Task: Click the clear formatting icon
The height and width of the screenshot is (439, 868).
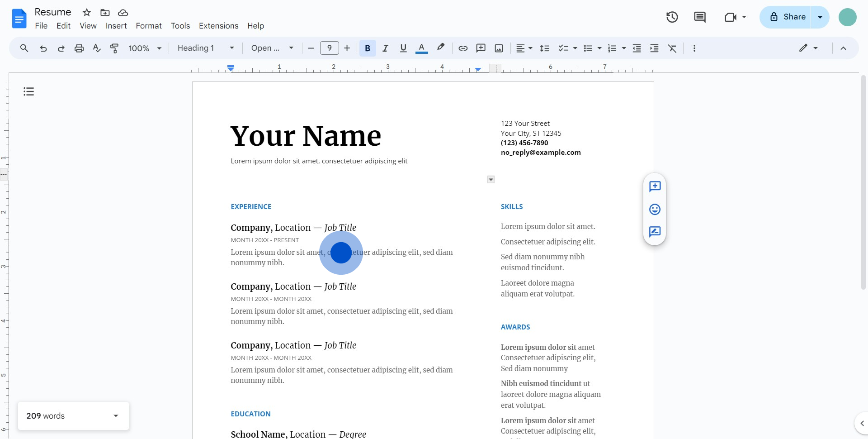Action: click(x=672, y=48)
